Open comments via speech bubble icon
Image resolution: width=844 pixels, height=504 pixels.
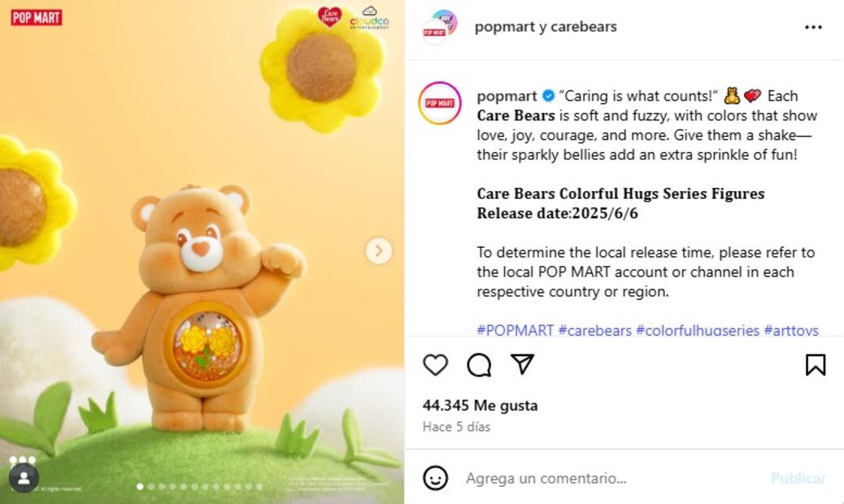click(x=479, y=365)
